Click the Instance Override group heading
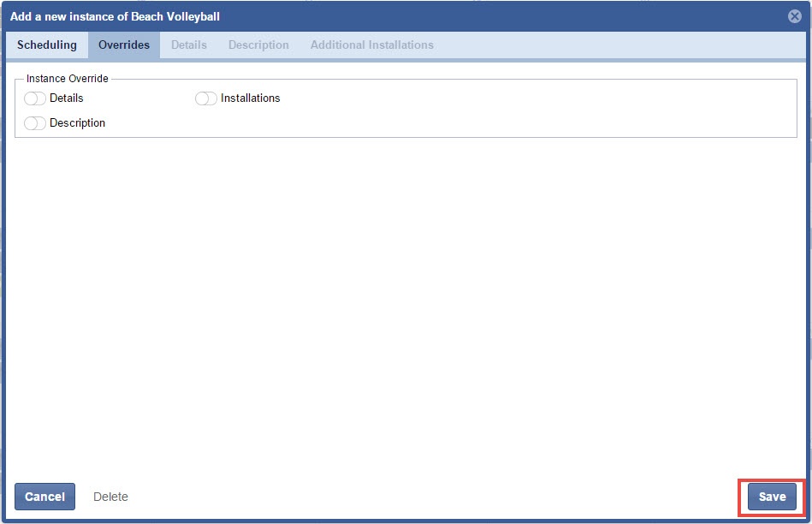The image size is (812, 524). click(68, 79)
